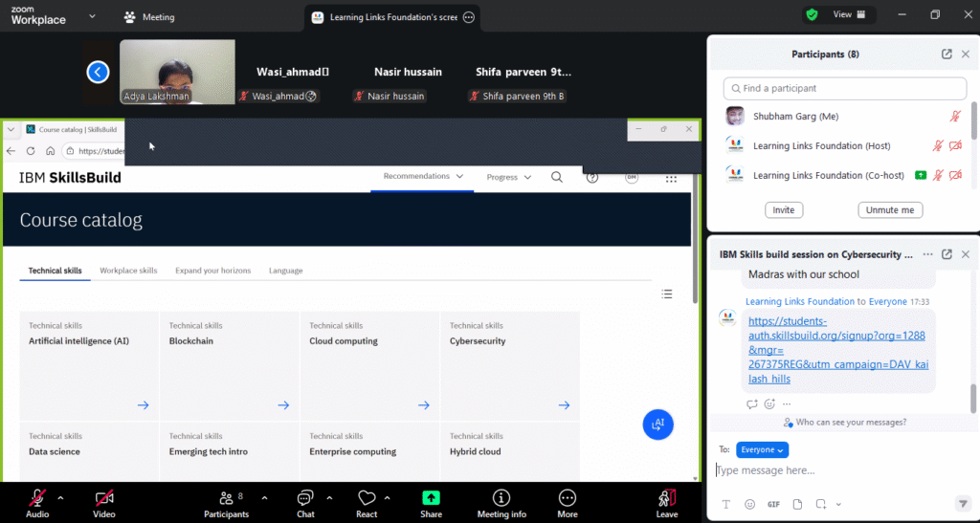The width and height of the screenshot is (980, 523).
Task: Click the green Share screen icon
Action: click(431, 498)
